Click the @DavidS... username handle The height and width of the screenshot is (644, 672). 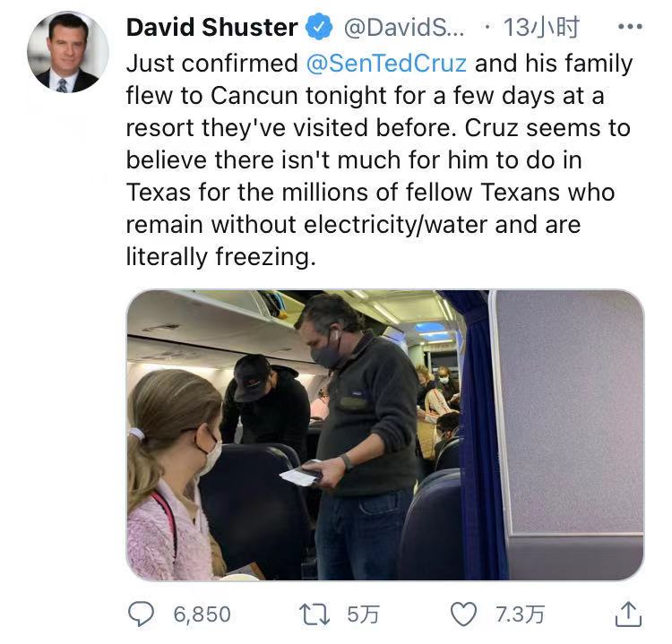point(402,28)
